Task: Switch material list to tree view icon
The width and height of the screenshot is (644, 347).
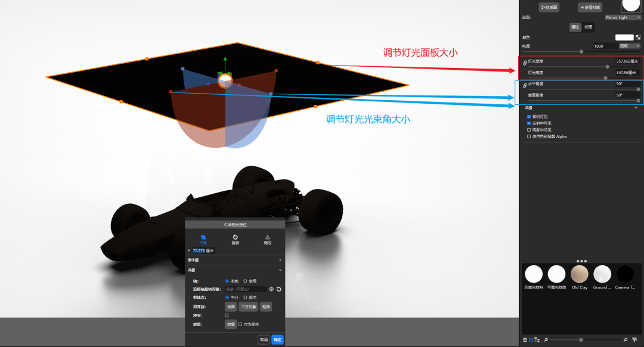Action: (x=537, y=340)
